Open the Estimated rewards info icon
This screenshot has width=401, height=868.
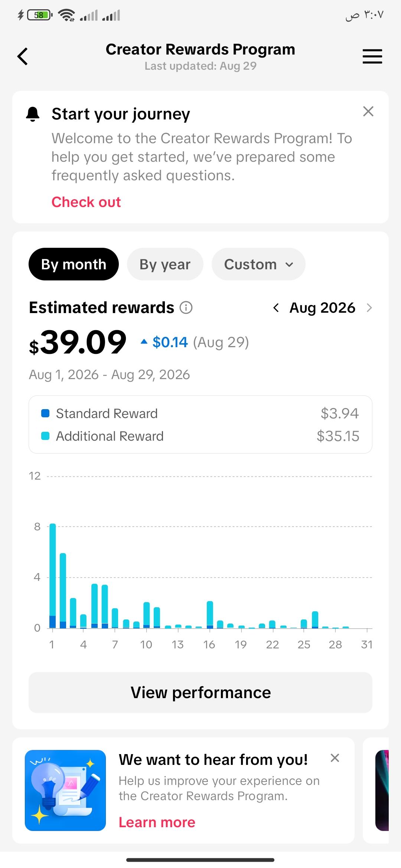[x=186, y=308]
